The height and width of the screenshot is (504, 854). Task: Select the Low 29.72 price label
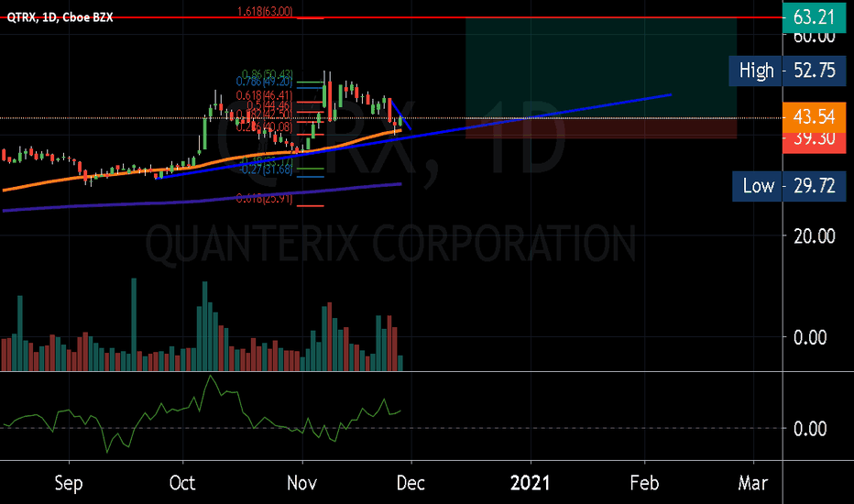pyautogui.click(x=789, y=186)
